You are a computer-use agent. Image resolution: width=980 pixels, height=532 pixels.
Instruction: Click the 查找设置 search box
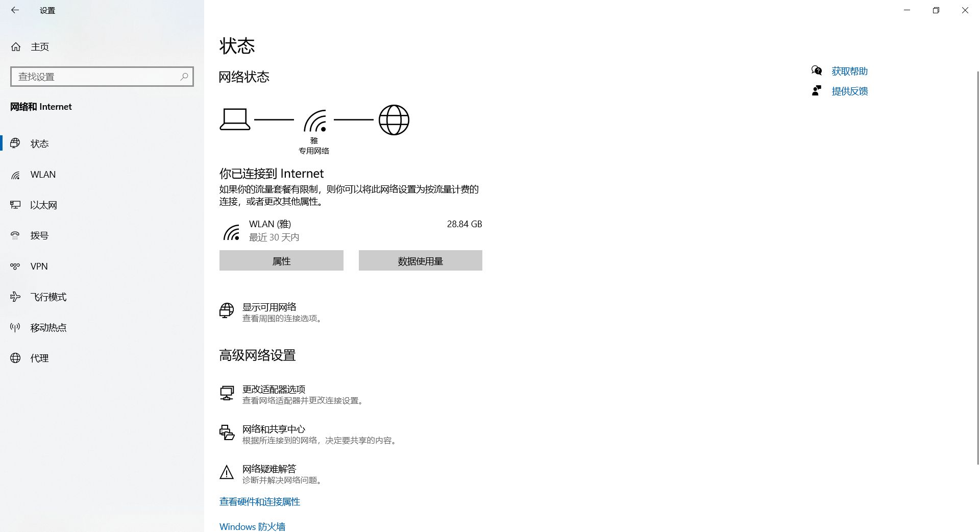coord(102,76)
